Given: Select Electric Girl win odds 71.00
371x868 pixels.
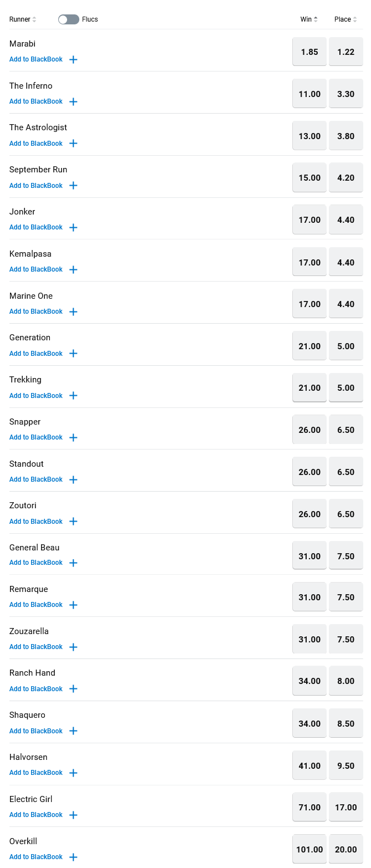Looking at the screenshot, I should click(x=309, y=808).
